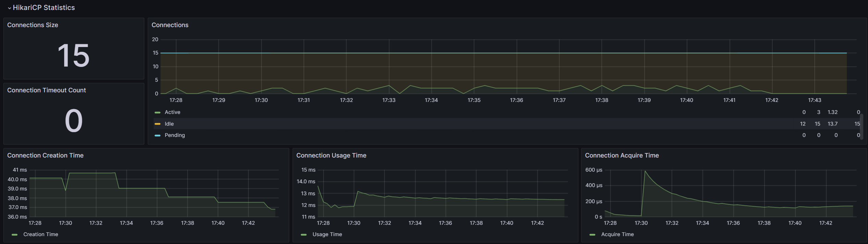Toggle the Pending series in legend
The width and height of the screenshot is (868, 244).
pos(175,135)
